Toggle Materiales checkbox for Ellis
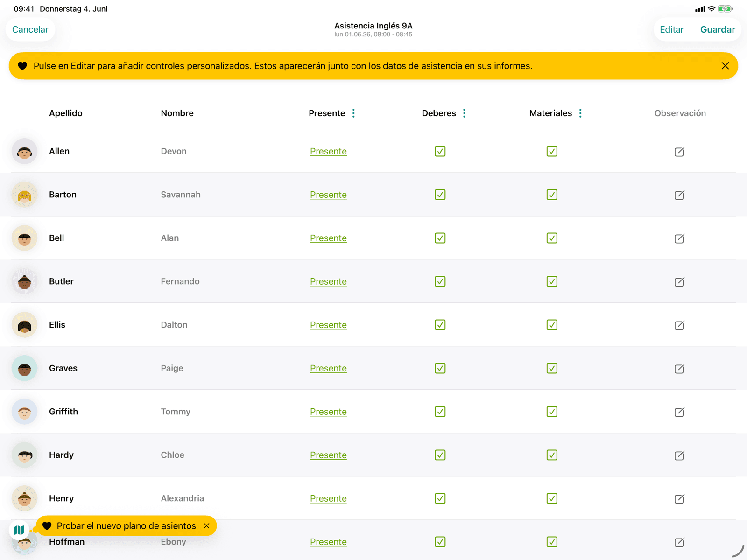The height and width of the screenshot is (560, 747). pos(552,325)
